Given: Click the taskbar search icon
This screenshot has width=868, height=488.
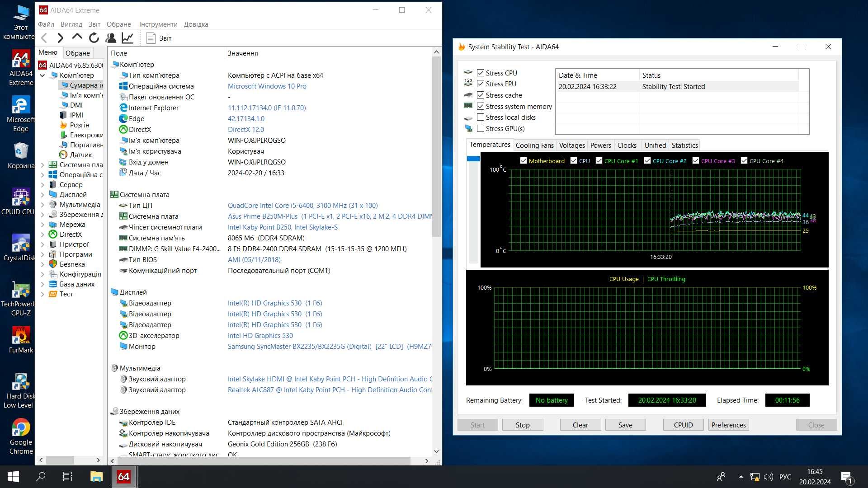Looking at the screenshot, I should click(x=41, y=477).
